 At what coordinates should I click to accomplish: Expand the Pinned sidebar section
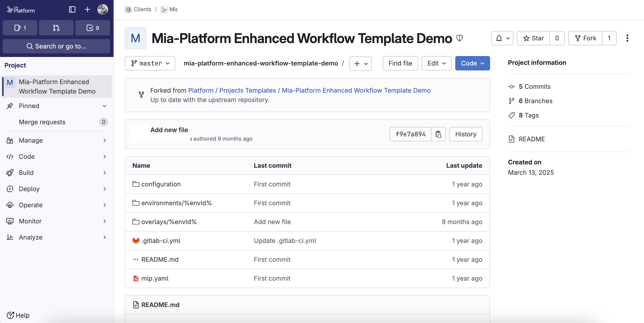[57, 106]
